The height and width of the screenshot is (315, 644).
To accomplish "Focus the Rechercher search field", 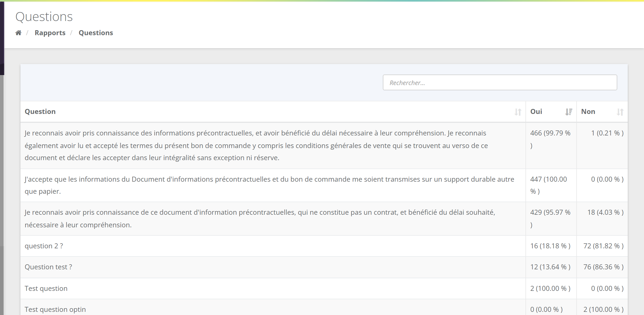I will coord(500,82).
